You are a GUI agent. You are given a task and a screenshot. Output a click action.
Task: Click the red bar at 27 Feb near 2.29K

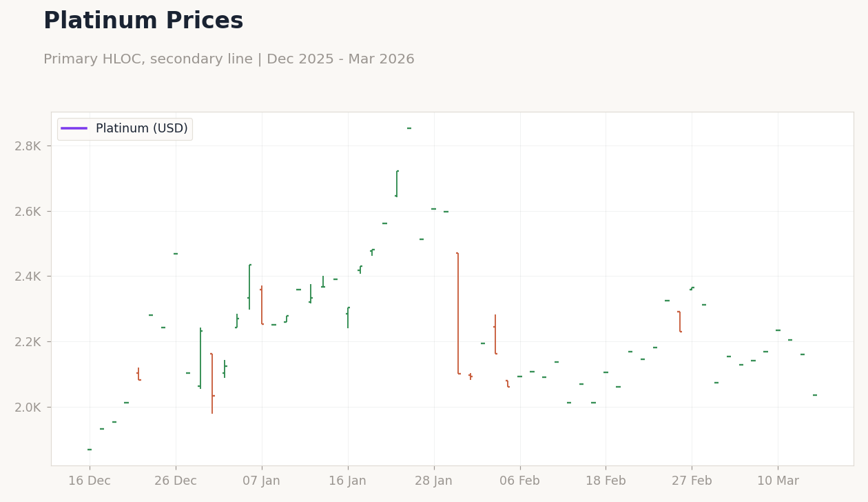[680, 321]
